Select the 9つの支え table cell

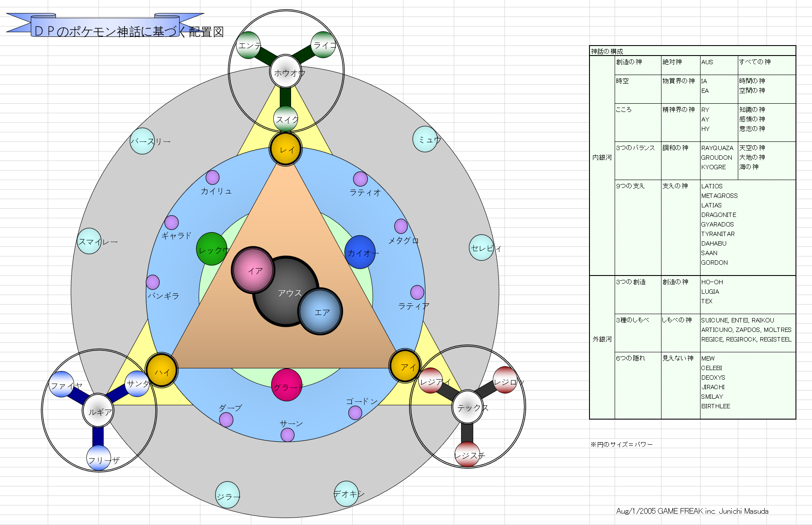(x=638, y=227)
